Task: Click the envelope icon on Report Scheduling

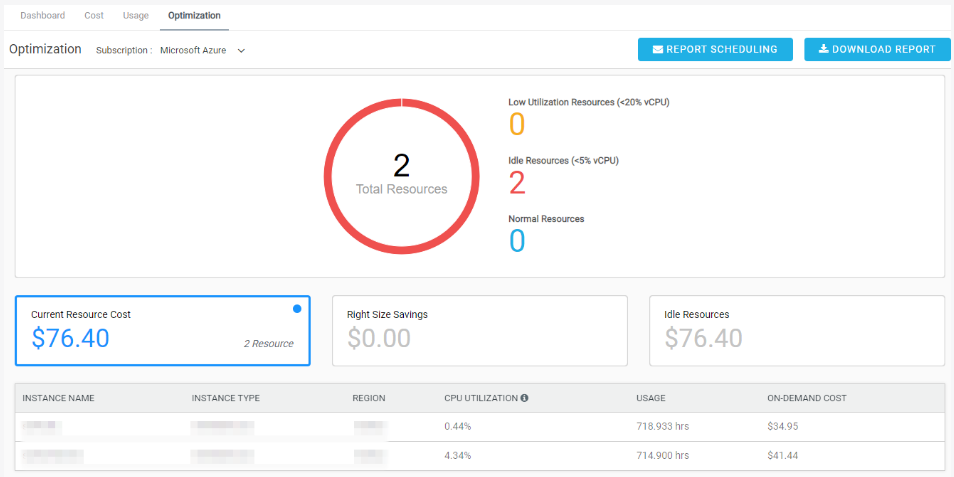Action: click(658, 50)
